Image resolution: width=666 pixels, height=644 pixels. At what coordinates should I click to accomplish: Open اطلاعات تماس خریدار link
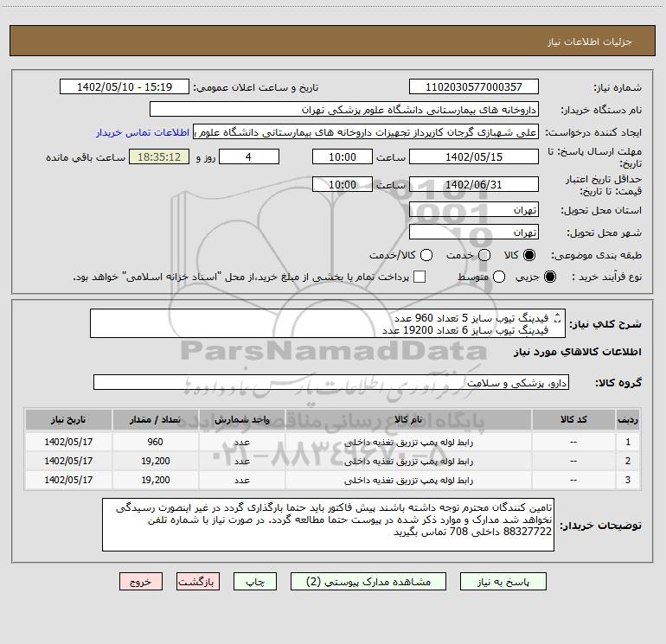tap(143, 132)
